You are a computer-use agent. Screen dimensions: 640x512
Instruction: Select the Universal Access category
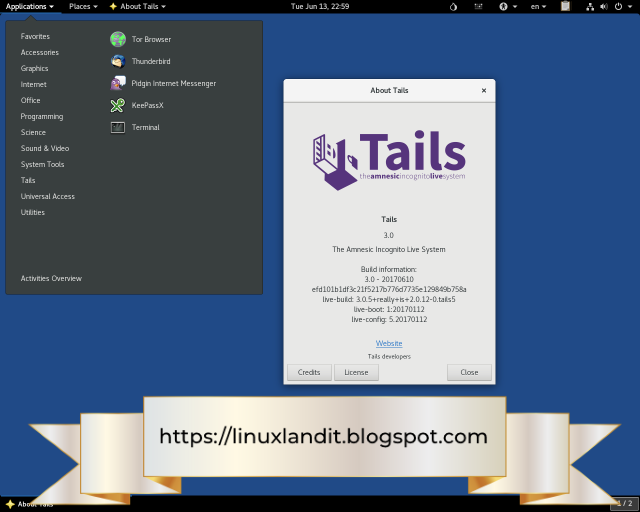(x=48, y=196)
